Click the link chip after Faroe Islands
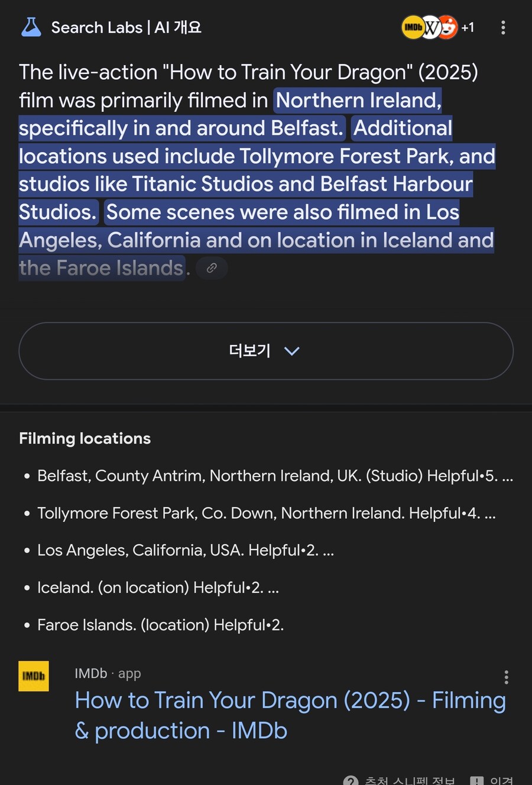This screenshot has width=532, height=785. coord(212,268)
